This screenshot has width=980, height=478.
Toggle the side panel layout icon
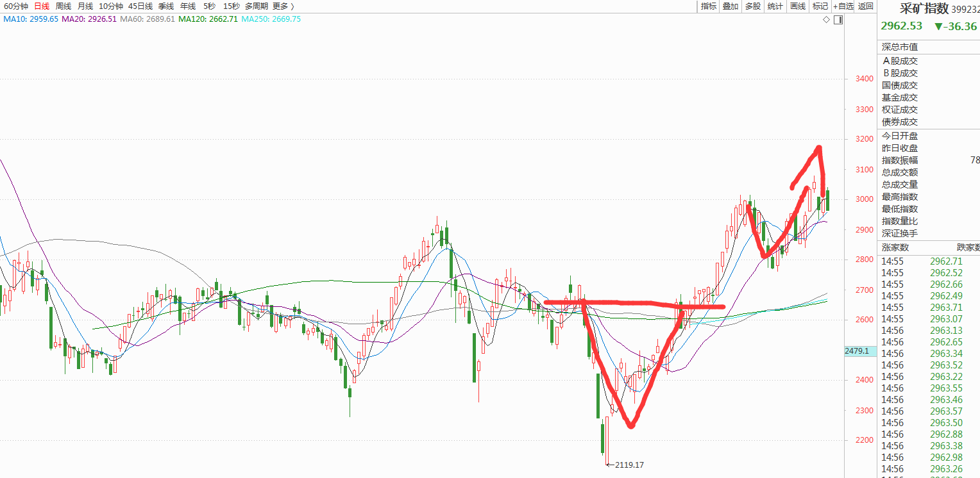[839, 20]
